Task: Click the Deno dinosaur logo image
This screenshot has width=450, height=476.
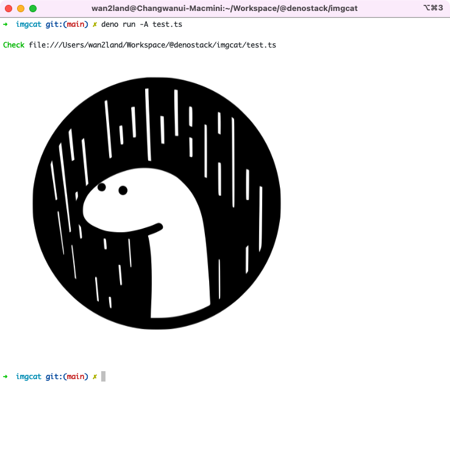Action: point(157,204)
